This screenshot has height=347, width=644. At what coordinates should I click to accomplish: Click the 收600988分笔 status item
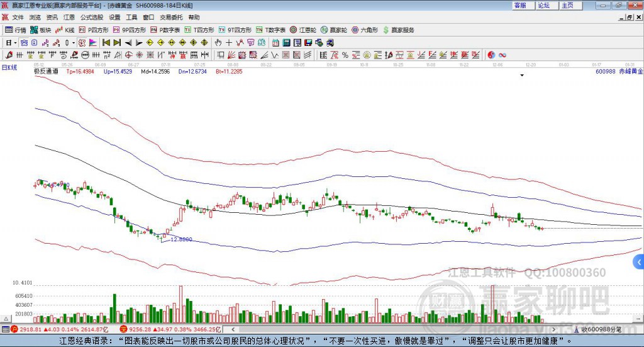point(597,329)
